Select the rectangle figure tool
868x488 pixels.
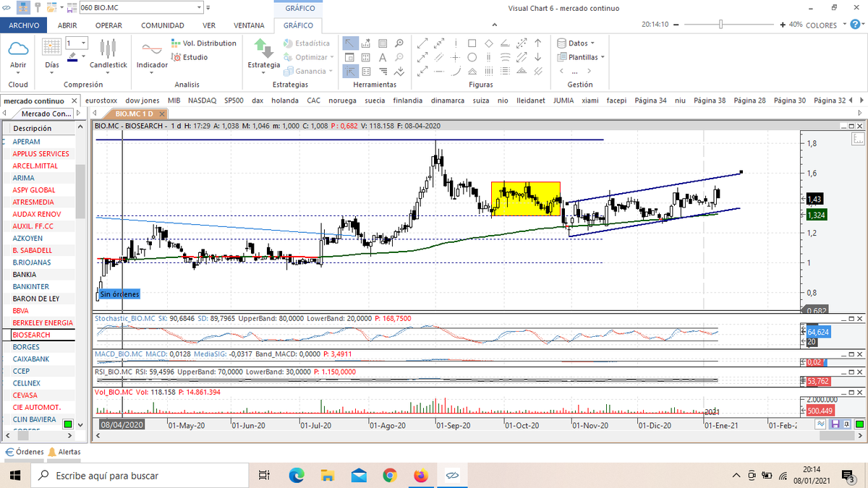point(472,43)
